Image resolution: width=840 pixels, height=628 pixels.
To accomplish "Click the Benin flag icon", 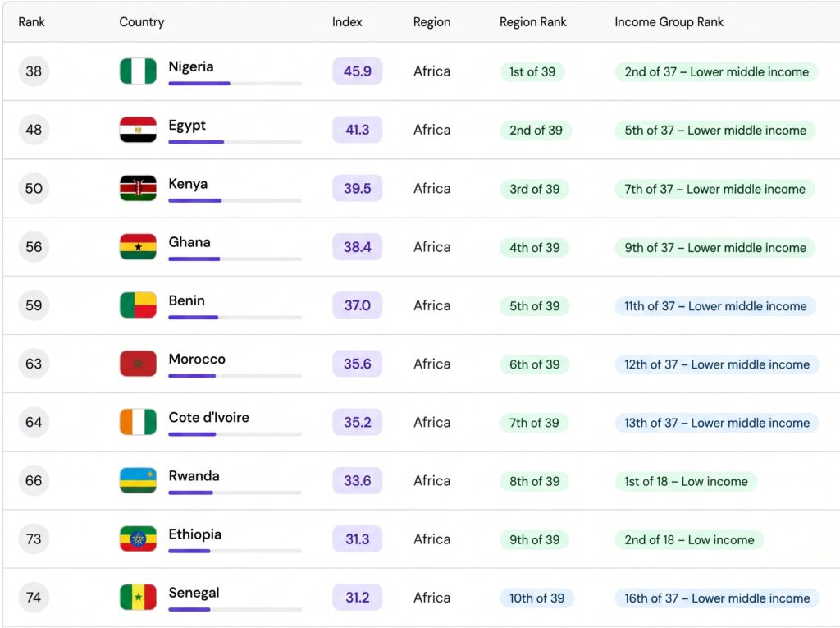I will click(x=138, y=305).
